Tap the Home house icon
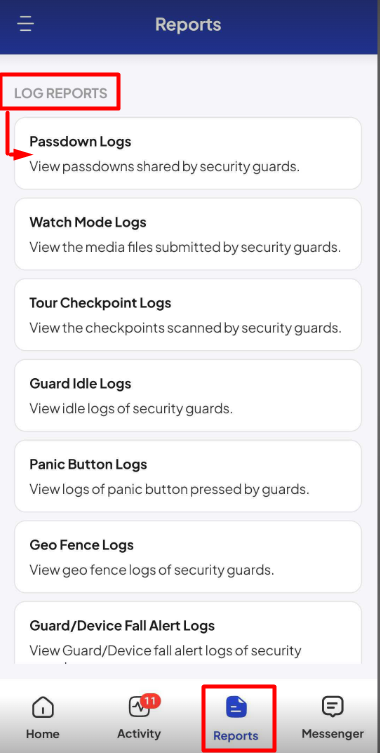 [43, 707]
